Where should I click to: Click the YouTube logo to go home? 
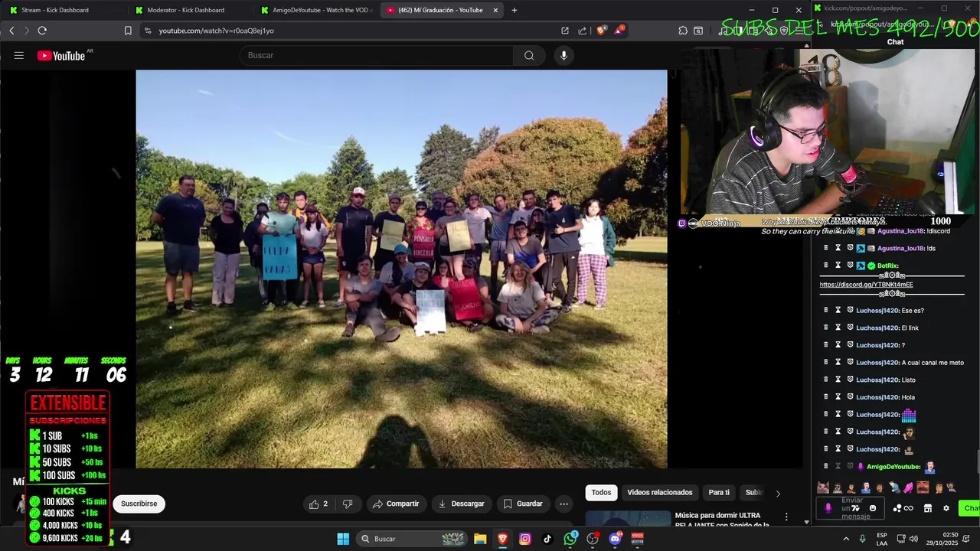[x=61, y=55]
